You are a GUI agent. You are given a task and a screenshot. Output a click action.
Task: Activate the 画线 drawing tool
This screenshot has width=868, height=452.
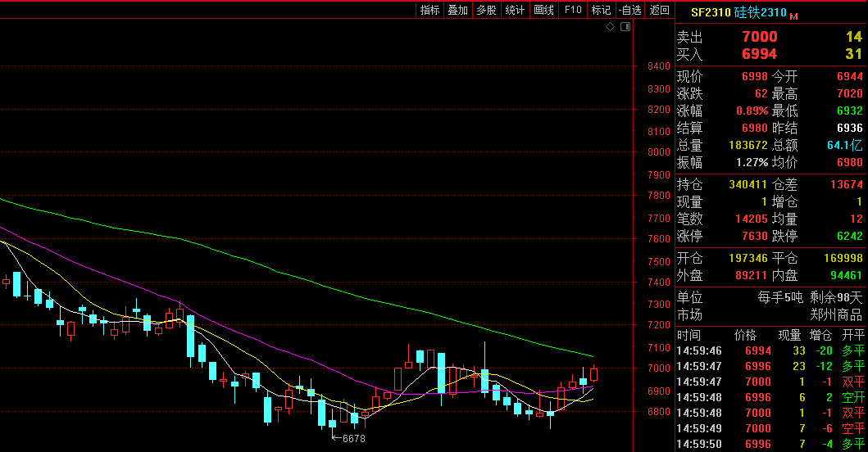[x=543, y=10]
